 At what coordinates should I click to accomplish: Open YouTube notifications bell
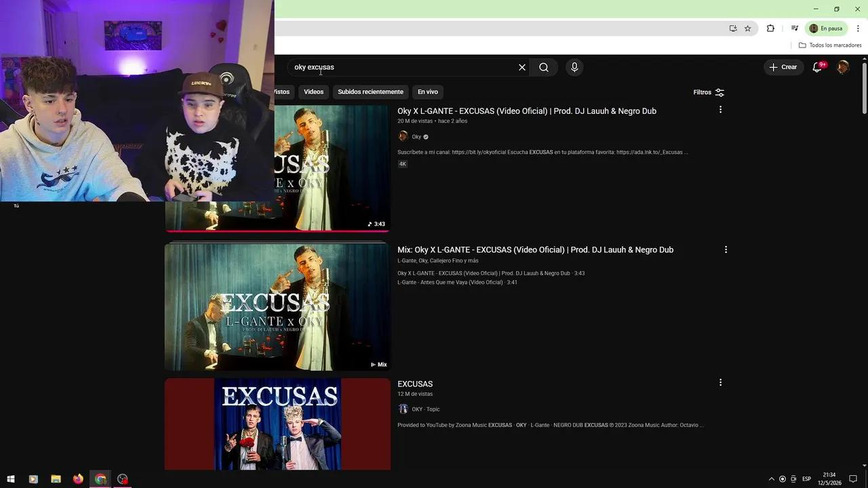point(818,67)
